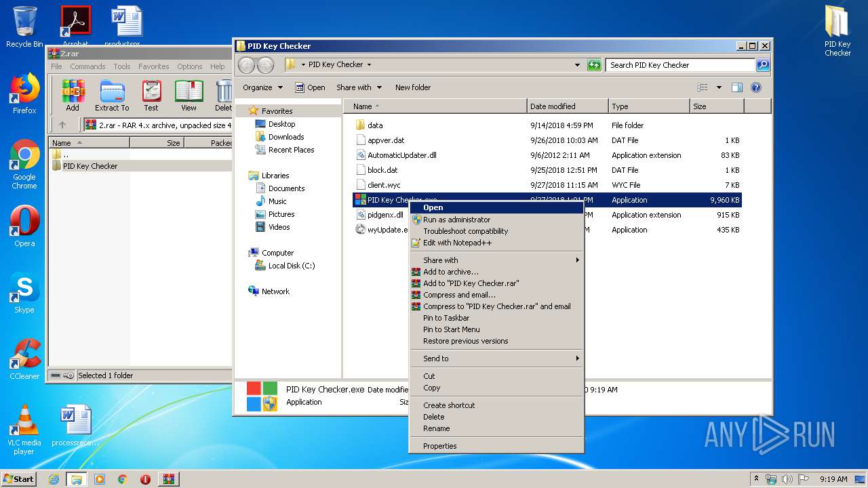Click the Start button
This screenshot has height=488, width=868.
coord(19,479)
